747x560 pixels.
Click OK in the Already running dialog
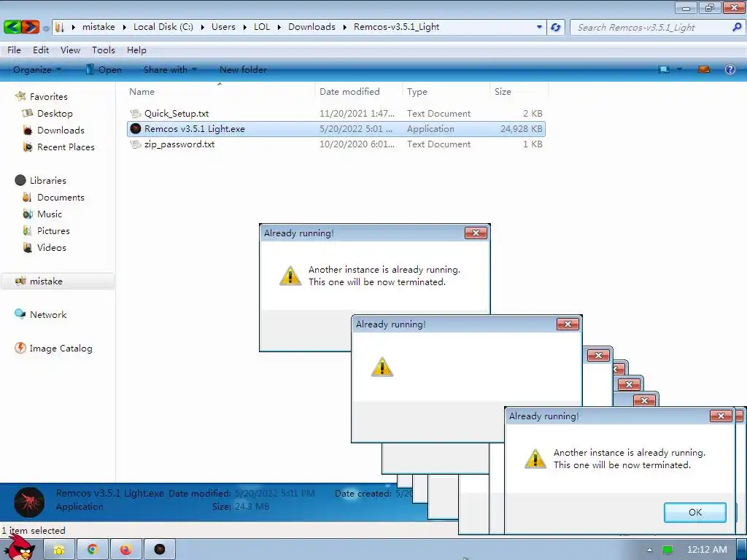click(694, 513)
